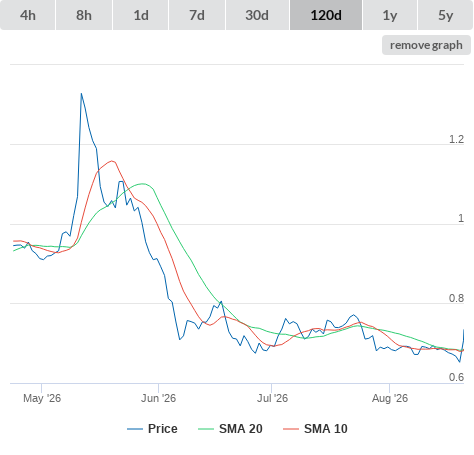View the 1y time range

click(390, 15)
